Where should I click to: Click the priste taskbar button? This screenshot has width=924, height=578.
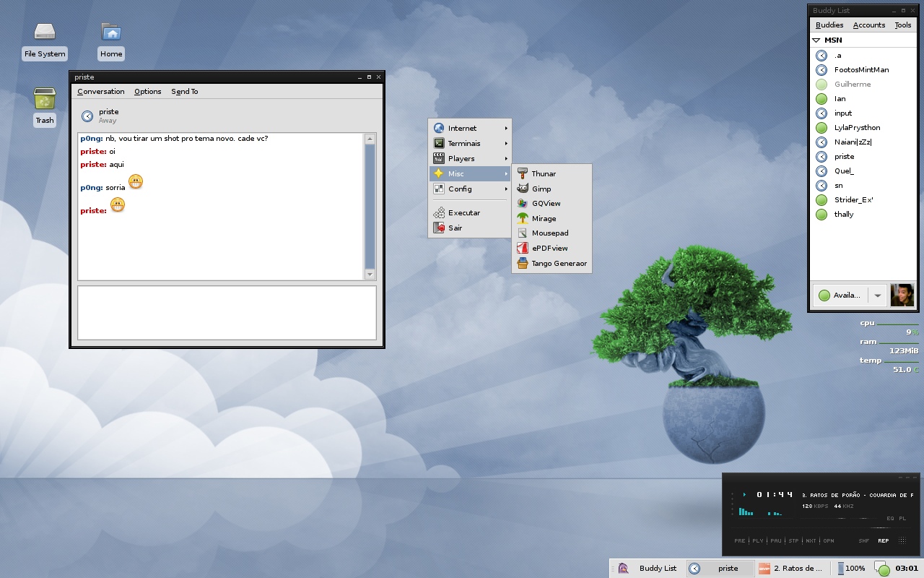(x=719, y=569)
